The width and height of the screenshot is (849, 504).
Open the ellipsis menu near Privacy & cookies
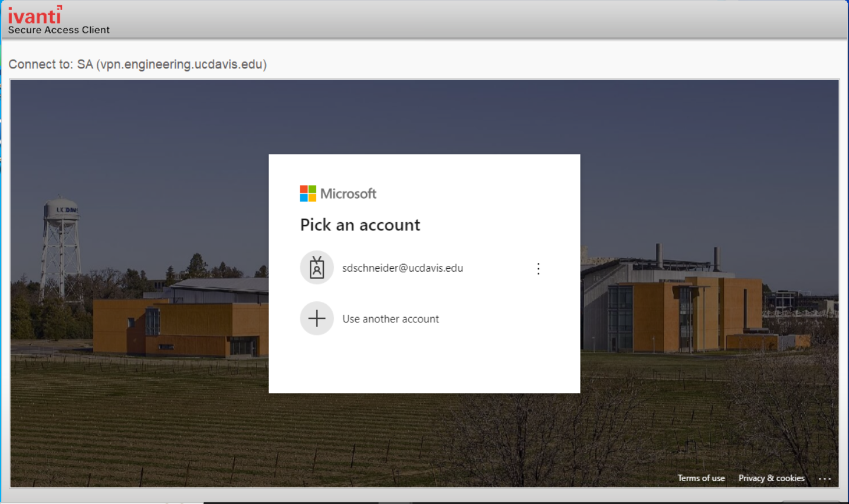pos(825,479)
